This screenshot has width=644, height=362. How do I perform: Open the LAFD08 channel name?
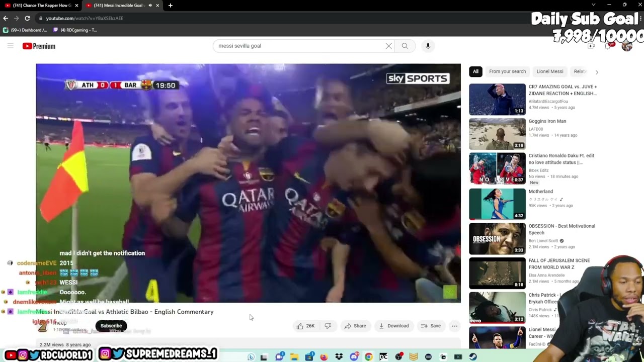(x=536, y=129)
